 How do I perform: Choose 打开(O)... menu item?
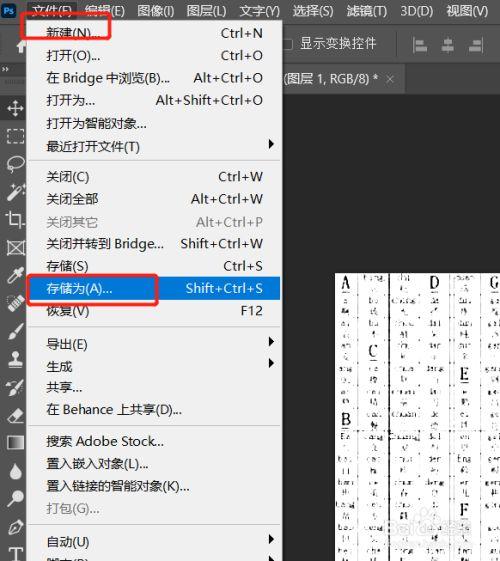(153, 55)
